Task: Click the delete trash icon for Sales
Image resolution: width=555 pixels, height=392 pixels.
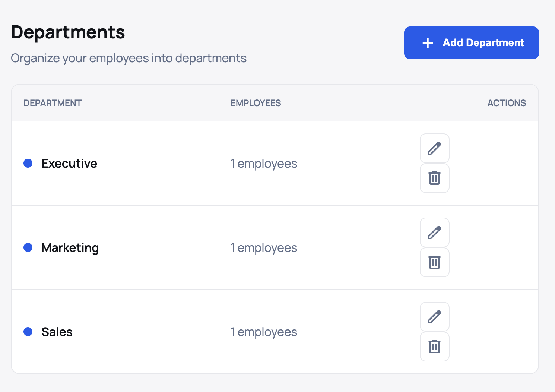Action: tap(434, 347)
